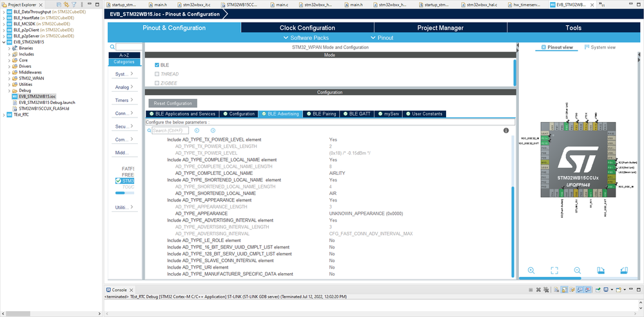Collapse EVB_STM32WB15 project node

4,42
